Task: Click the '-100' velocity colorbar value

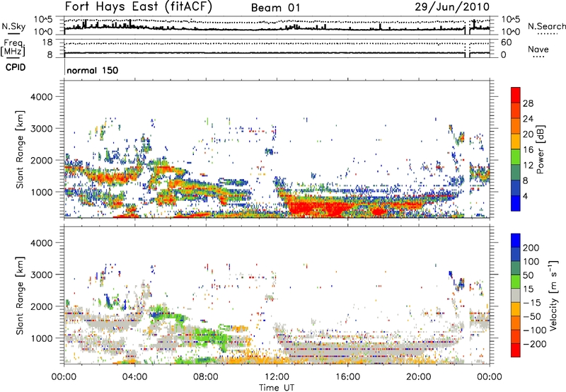Action: coord(534,330)
